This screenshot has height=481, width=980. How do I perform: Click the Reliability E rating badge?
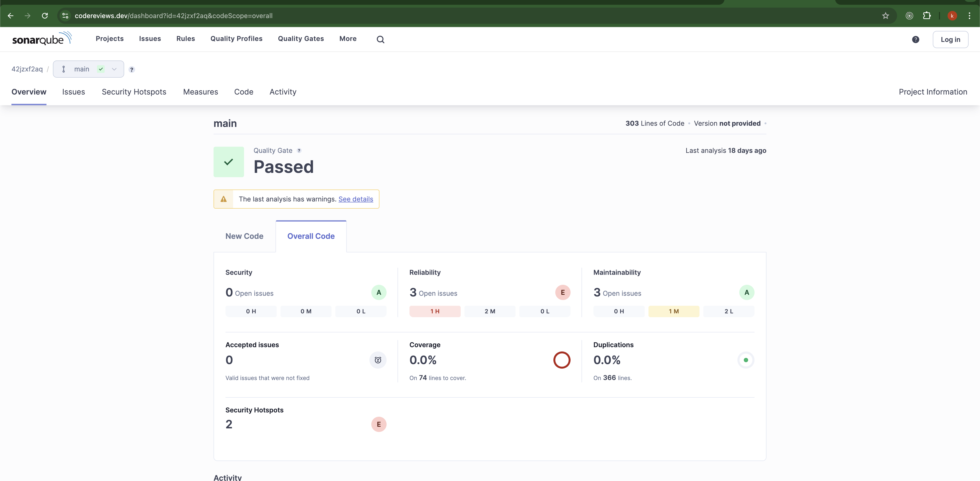[562, 292]
